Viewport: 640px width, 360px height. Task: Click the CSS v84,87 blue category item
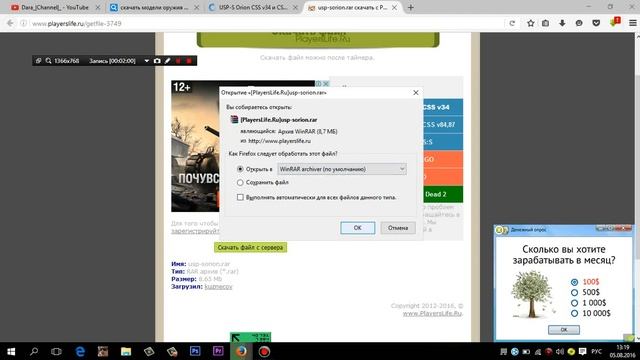(442, 124)
